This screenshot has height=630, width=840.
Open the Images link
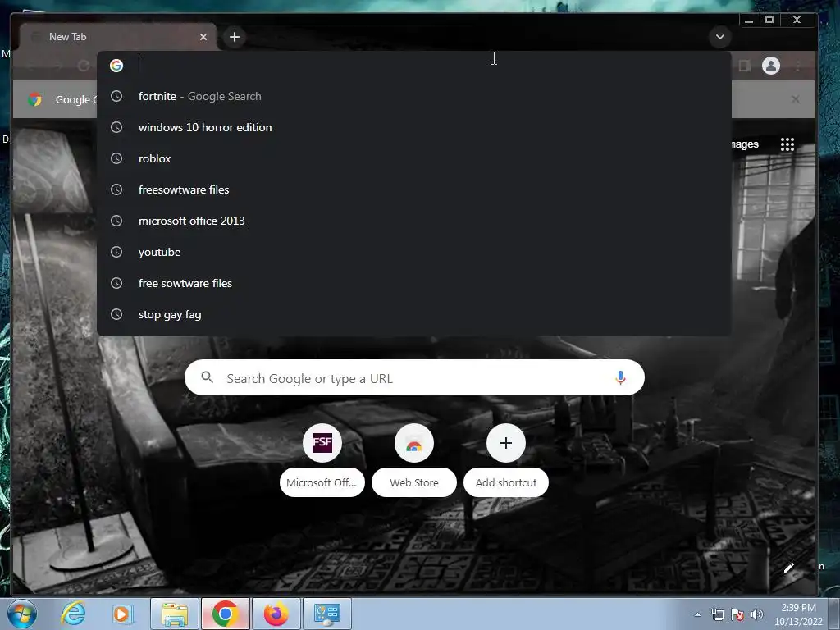tap(745, 144)
